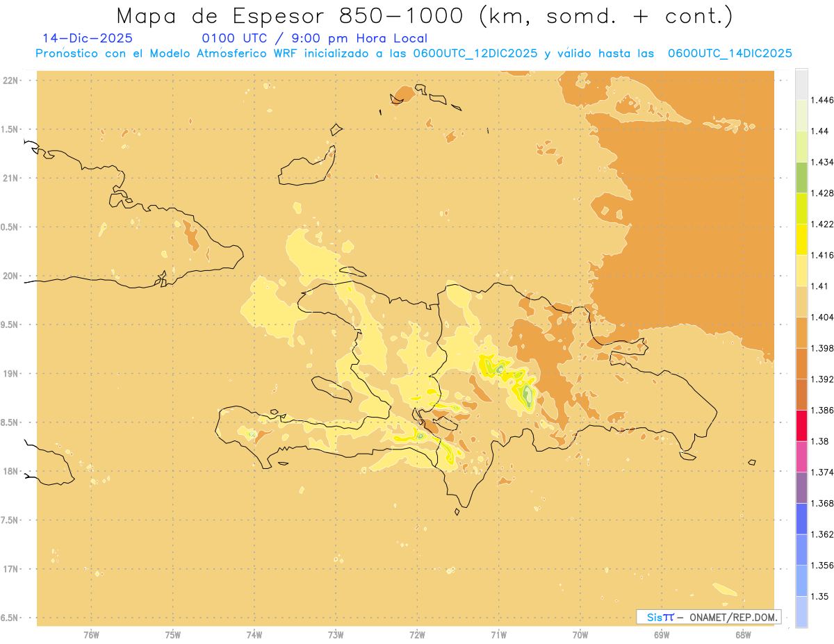Select the longitude label "72W"
The image size is (834, 644).
[417, 635]
